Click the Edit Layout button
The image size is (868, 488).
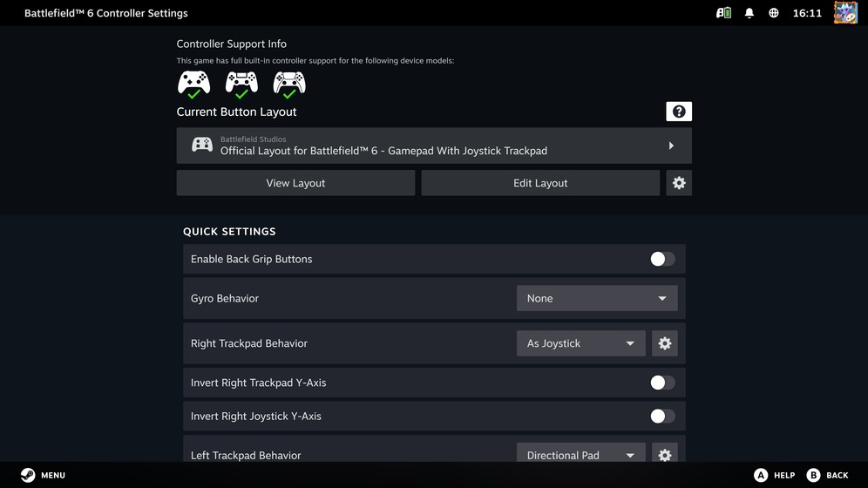pyautogui.click(x=540, y=183)
